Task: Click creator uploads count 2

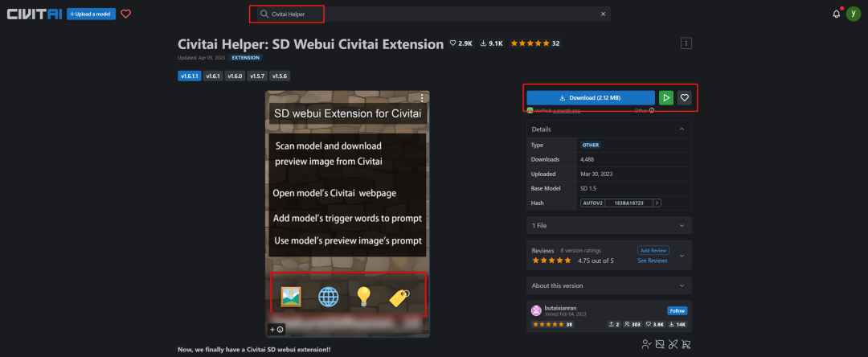Action: point(613,324)
